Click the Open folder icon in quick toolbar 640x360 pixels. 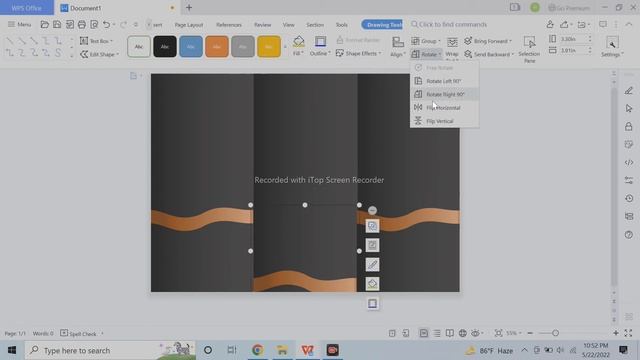[x=44, y=24]
